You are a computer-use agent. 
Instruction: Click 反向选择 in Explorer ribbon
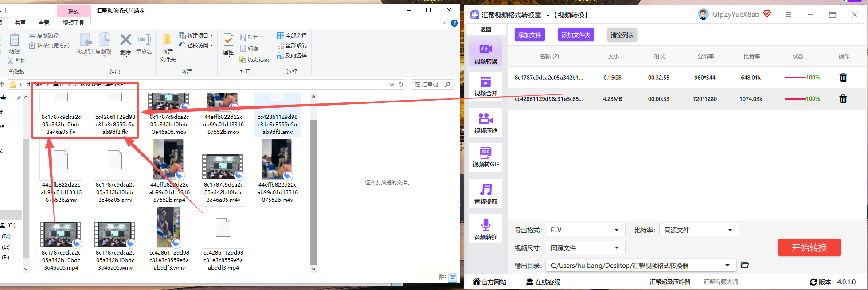292,55
